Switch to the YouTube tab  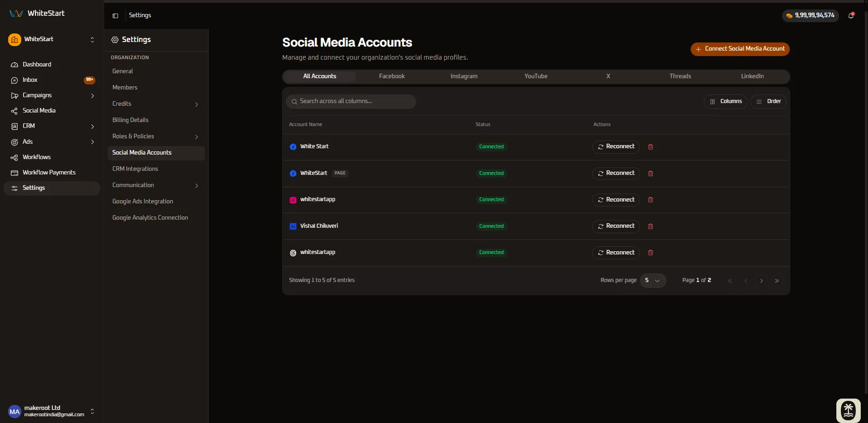tap(536, 76)
